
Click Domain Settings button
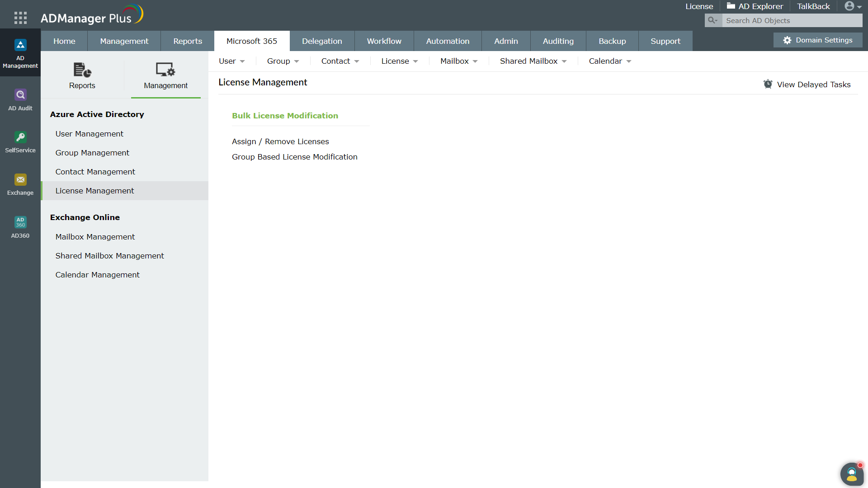point(818,40)
